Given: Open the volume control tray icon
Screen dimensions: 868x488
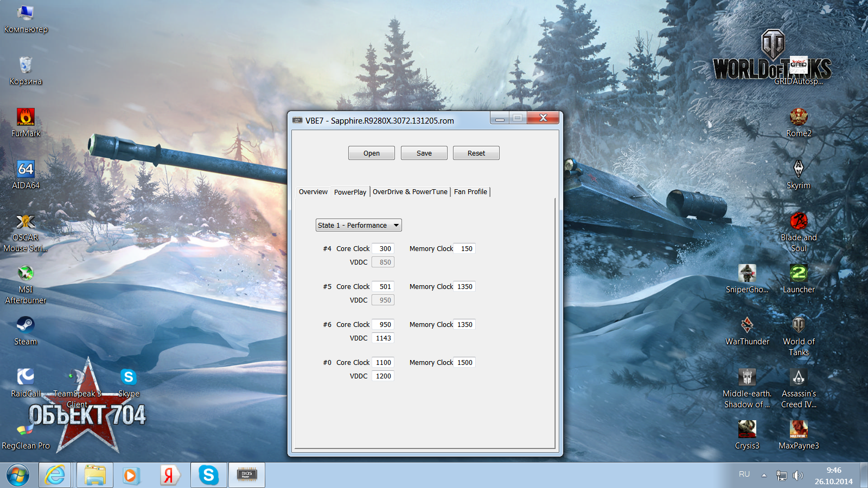Looking at the screenshot, I should [797, 476].
